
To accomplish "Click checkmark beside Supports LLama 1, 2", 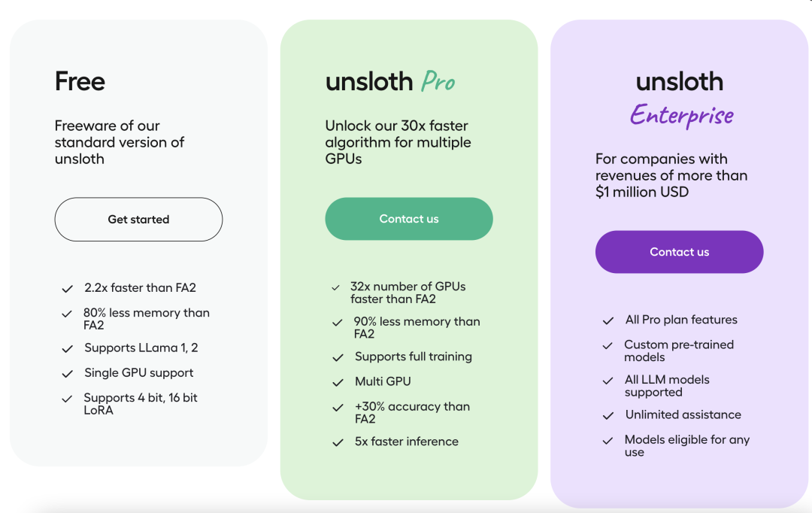I will click(68, 348).
